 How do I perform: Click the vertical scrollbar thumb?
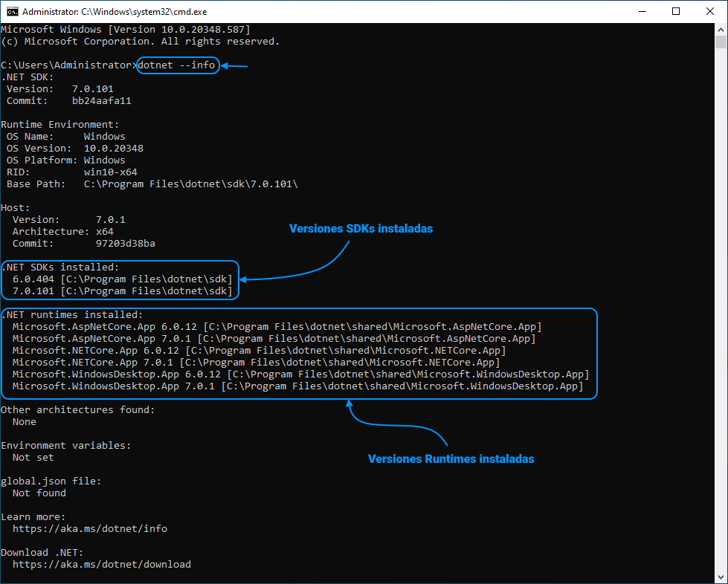tap(721, 42)
